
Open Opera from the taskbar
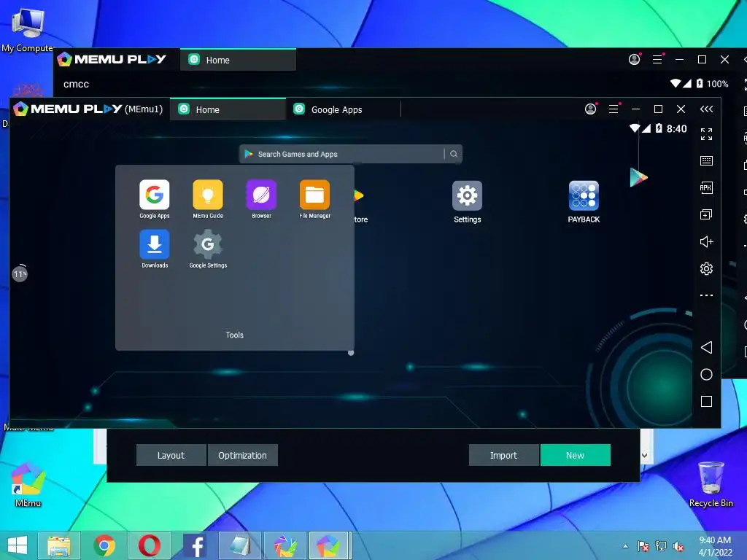(149, 545)
